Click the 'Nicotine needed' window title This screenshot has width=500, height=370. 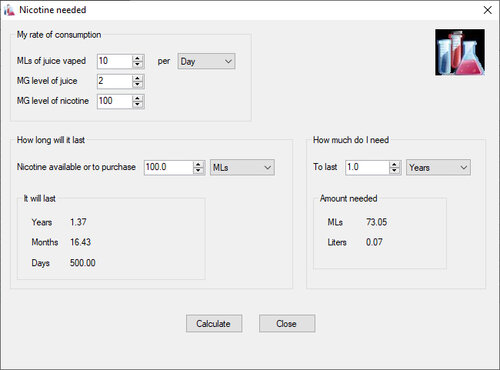click(x=53, y=10)
